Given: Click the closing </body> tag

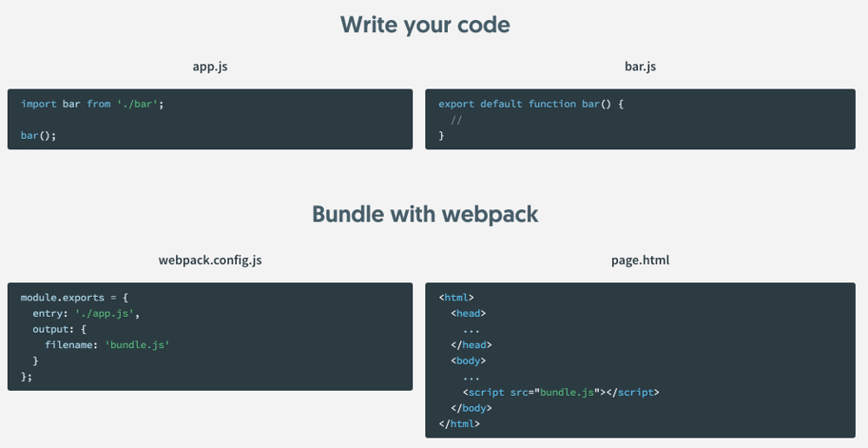Looking at the screenshot, I should tap(471, 409).
